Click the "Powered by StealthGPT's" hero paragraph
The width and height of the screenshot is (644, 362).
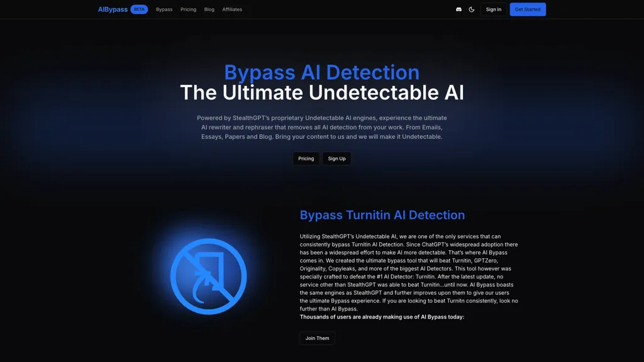point(322,127)
